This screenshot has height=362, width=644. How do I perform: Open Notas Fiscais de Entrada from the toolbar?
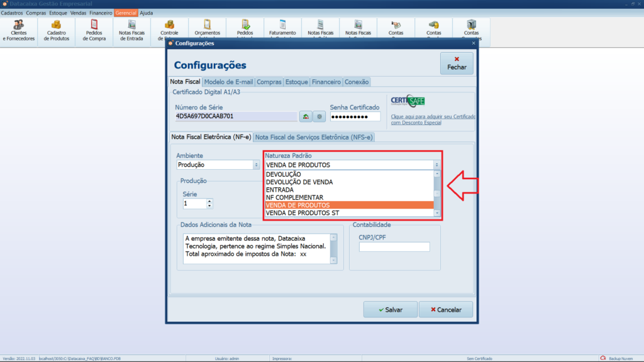132,30
